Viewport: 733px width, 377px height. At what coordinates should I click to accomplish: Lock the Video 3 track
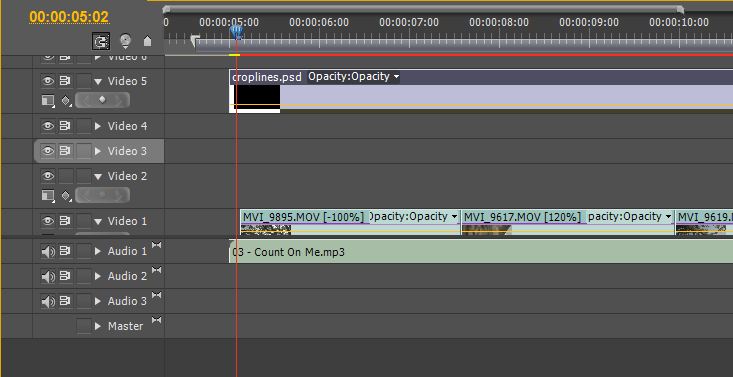pos(84,151)
